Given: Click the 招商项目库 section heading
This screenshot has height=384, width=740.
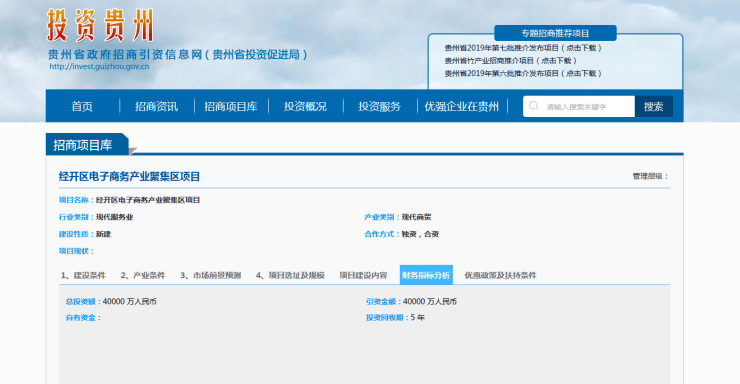Looking at the screenshot, I should [x=83, y=145].
